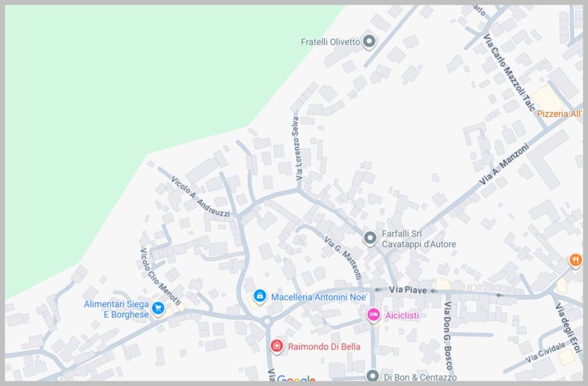This screenshot has width=588, height=386.
Task: Click the Di Bon & Centazzo marker
Action: (x=373, y=376)
